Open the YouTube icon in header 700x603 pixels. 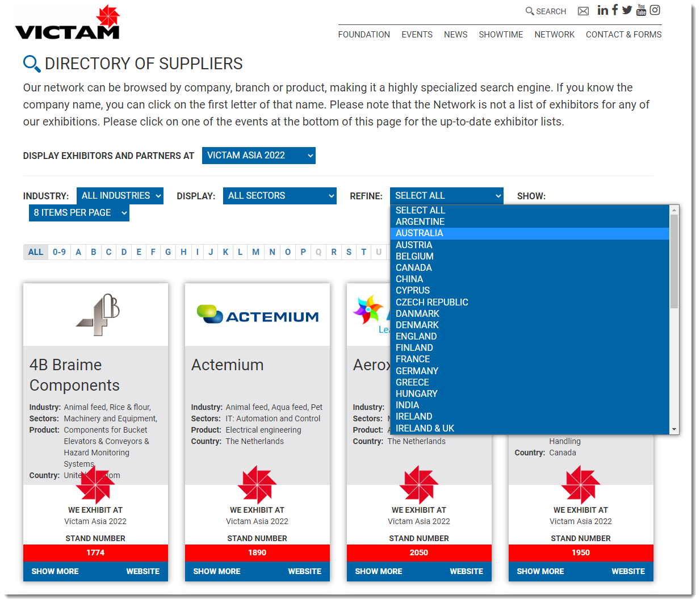[x=641, y=10]
